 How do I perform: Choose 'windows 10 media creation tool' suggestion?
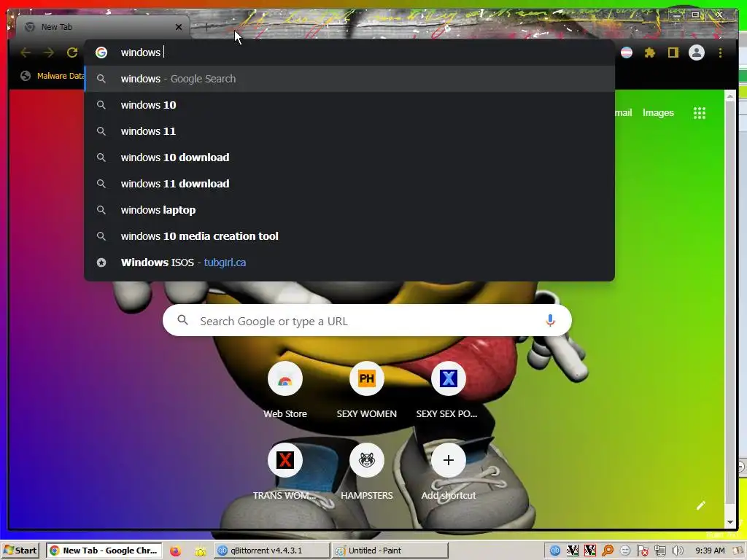tap(349, 236)
